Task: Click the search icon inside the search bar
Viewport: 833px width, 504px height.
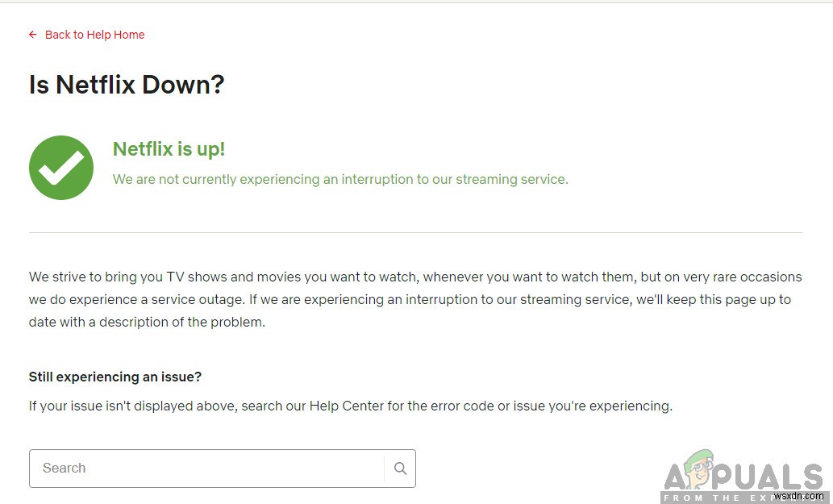Action: [x=400, y=468]
